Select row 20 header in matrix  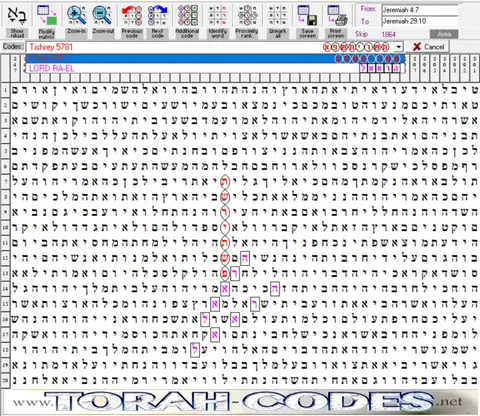click(x=5, y=380)
